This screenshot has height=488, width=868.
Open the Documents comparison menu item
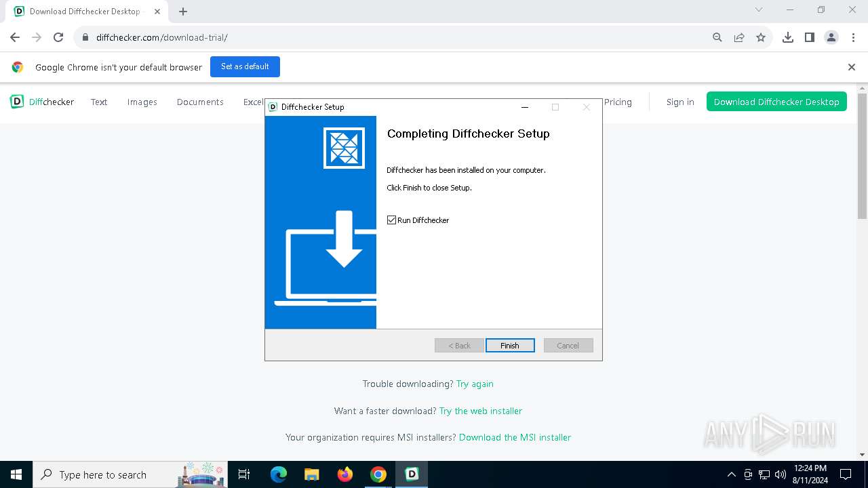click(x=200, y=102)
